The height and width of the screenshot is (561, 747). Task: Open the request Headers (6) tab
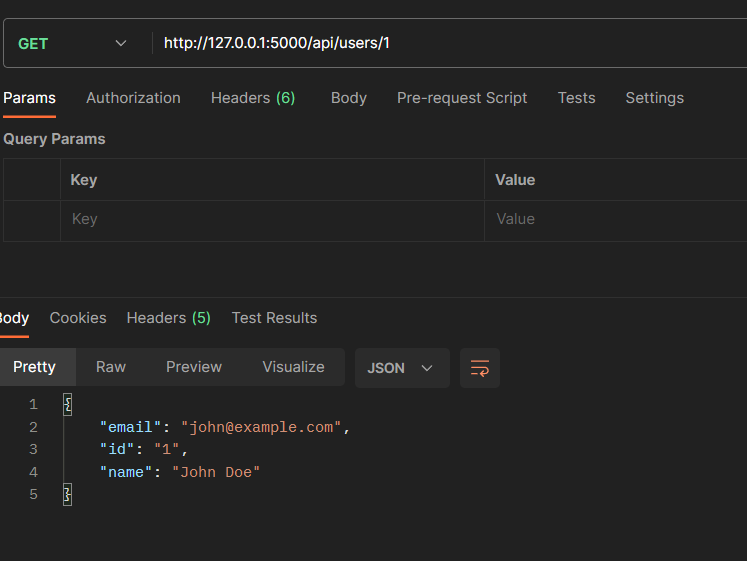[253, 98]
